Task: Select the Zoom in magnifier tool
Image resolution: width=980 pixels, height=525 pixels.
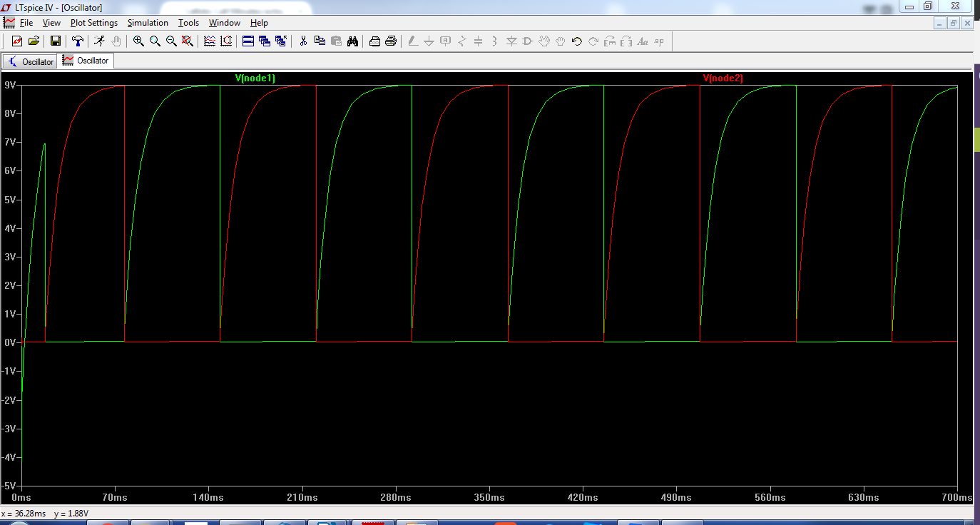Action: pyautogui.click(x=138, y=41)
